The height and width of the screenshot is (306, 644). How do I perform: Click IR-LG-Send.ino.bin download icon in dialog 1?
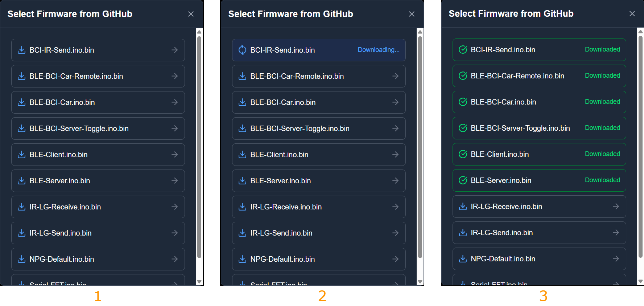(22, 233)
